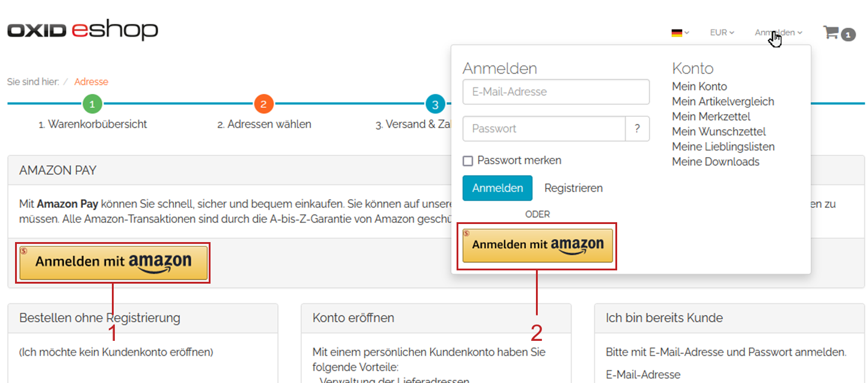Collapse the Anmelden account dropdown
This screenshot has width=868, height=383.
point(778,33)
